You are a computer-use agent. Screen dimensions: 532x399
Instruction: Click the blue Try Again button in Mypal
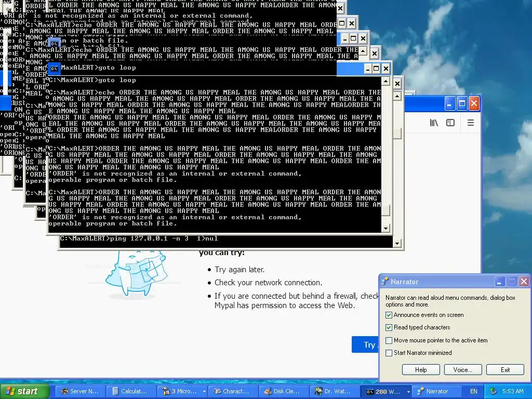coord(365,345)
